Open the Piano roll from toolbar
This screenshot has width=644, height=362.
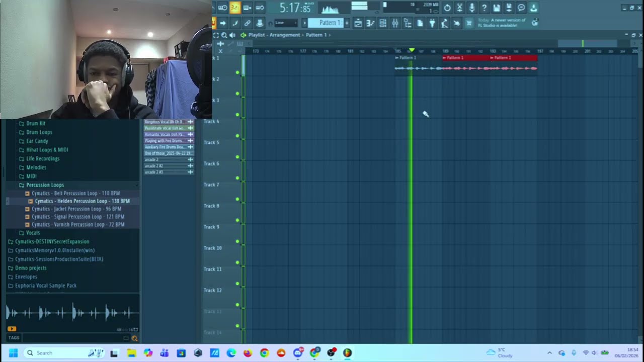pyautogui.click(x=370, y=23)
